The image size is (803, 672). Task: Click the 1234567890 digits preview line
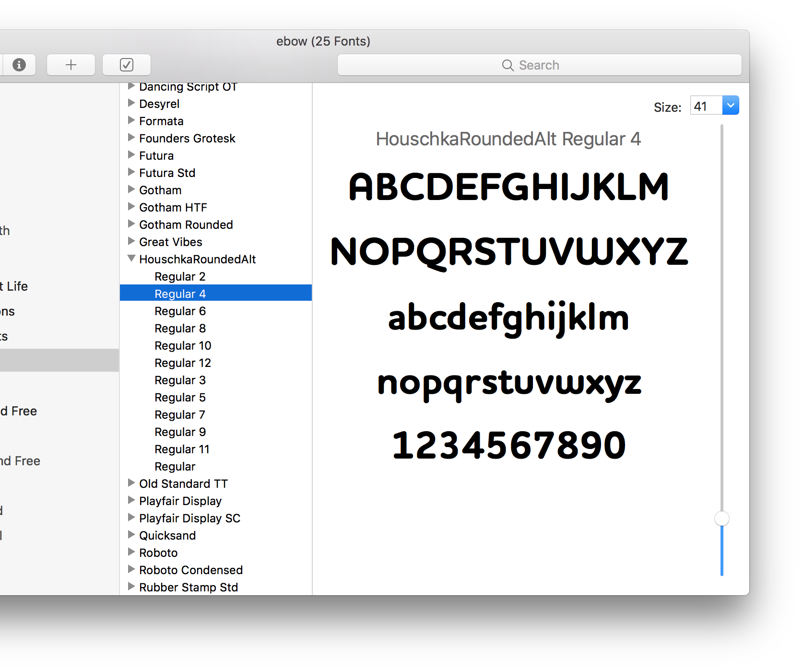click(x=509, y=445)
